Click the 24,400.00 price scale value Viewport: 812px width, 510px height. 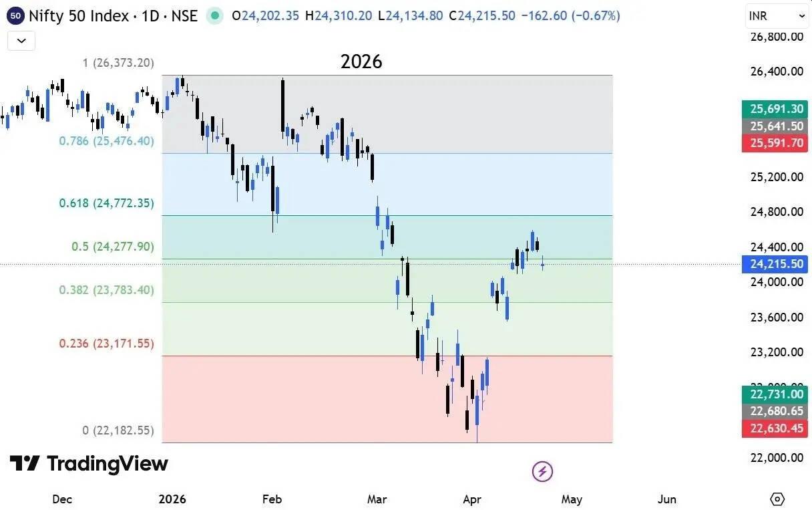click(x=777, y=247)
